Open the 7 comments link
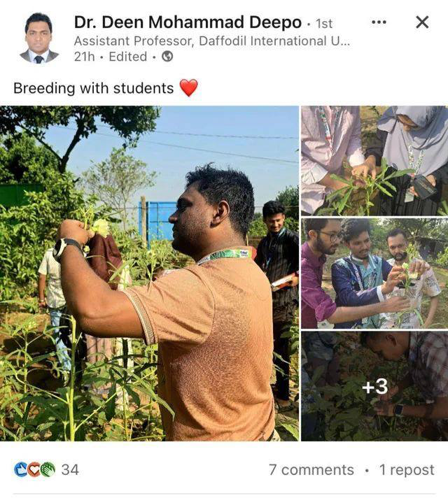The image size is (448, 498). click(311, 470)
